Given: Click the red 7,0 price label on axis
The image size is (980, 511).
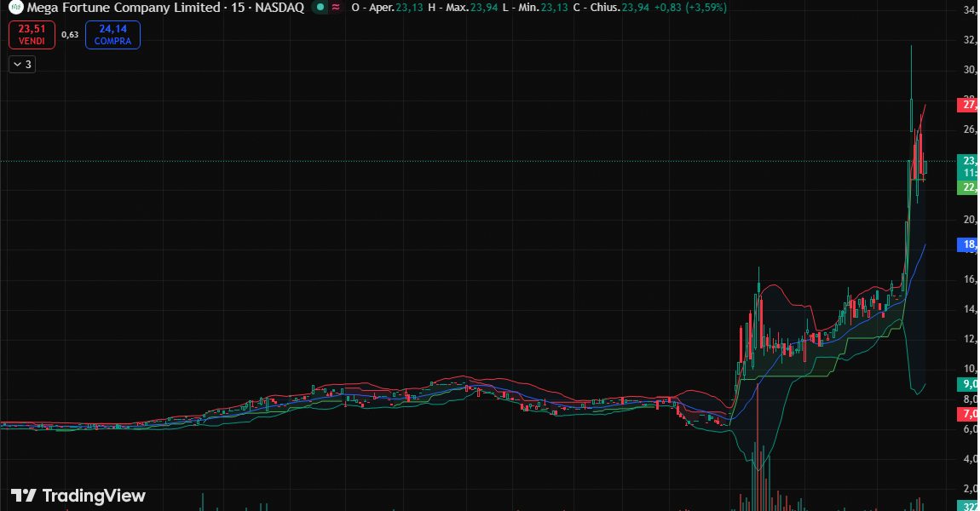Looking at the screenshot, I should pyautogui.click(x=968, y=414).
